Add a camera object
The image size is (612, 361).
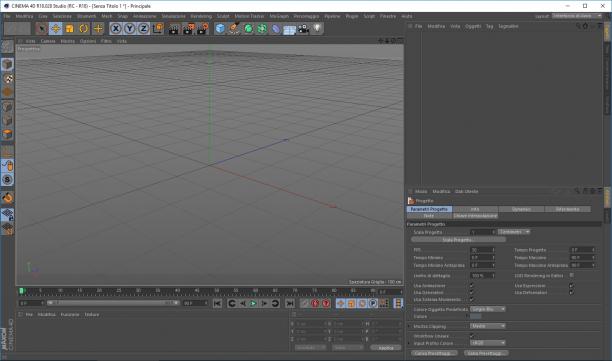pyautogui.click(x=303, y=28)
